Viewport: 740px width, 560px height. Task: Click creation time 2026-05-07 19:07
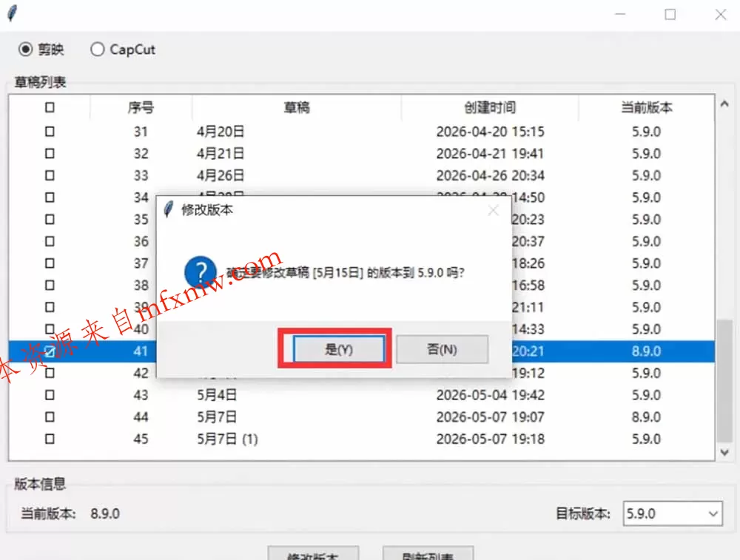(x=491, y=416)
